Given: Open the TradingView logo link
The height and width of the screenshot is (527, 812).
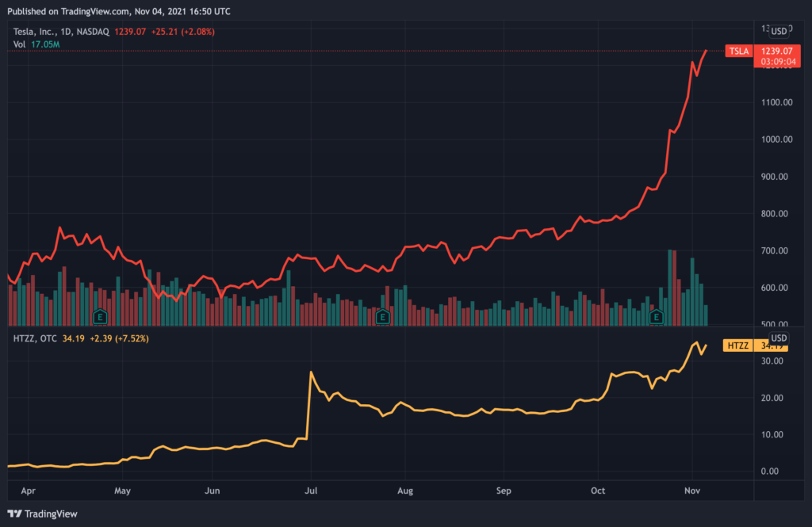Looking at the screenshot, I should (43, 514).
